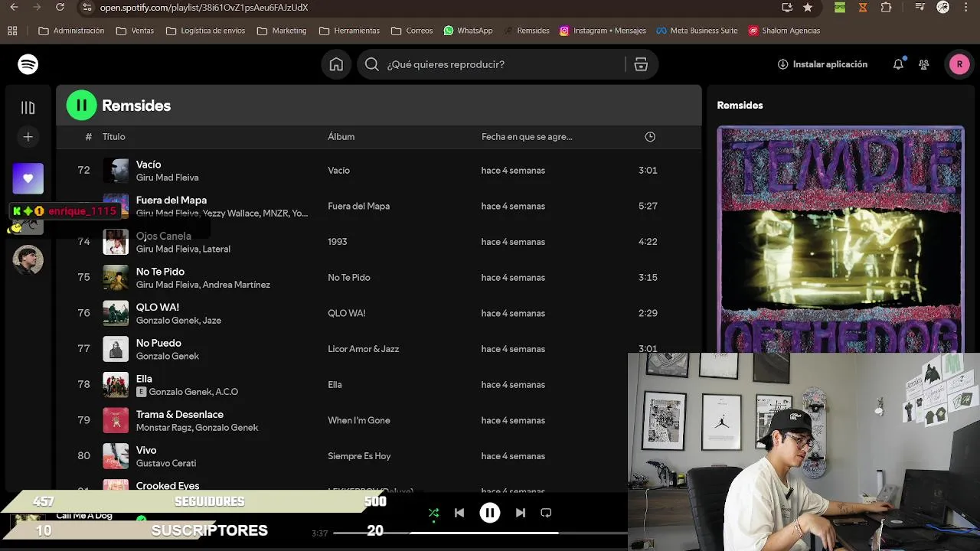Sort by duration clock icon column
This screenshot has height=551, width=980.
tap(650, 137)
